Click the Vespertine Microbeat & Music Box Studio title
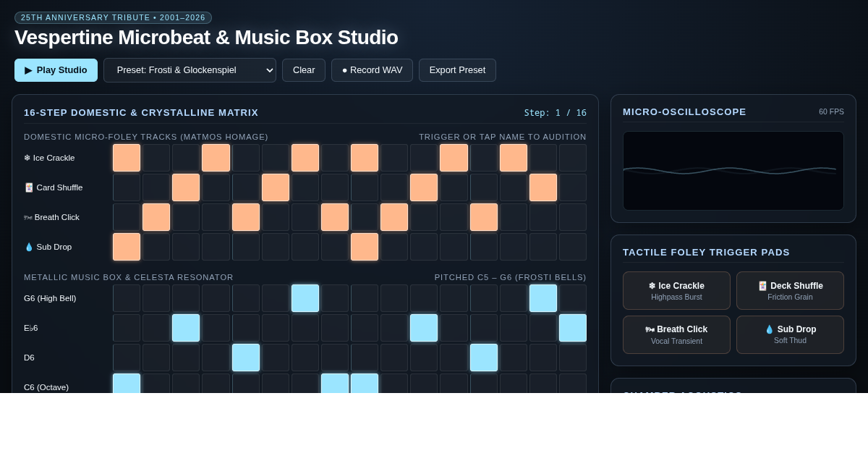Screen dimensions: 868x456 click(206, 38)
